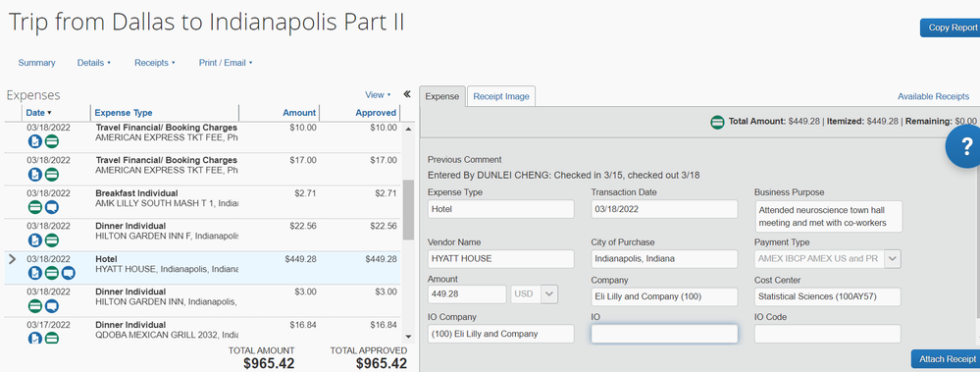This screenshot has width=980, height=372.
Task: Click the Expense Type field showing Hotel
Action: coord(500,209)
